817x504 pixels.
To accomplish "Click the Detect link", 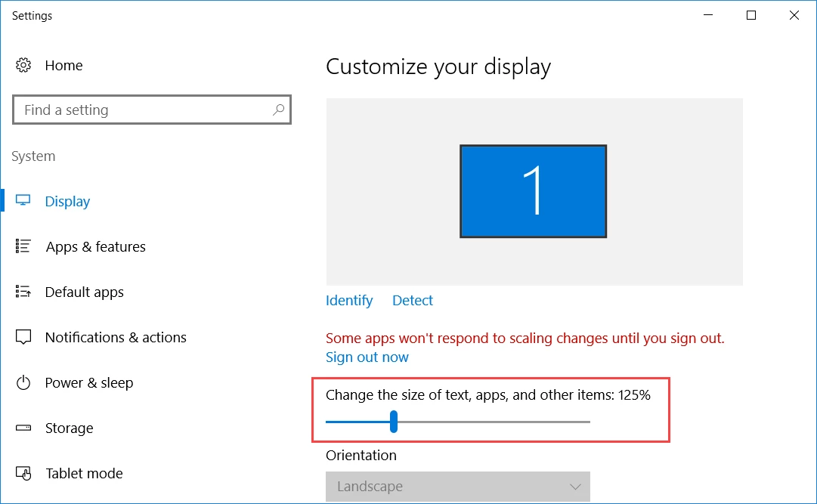I will (x=413, y=300).
